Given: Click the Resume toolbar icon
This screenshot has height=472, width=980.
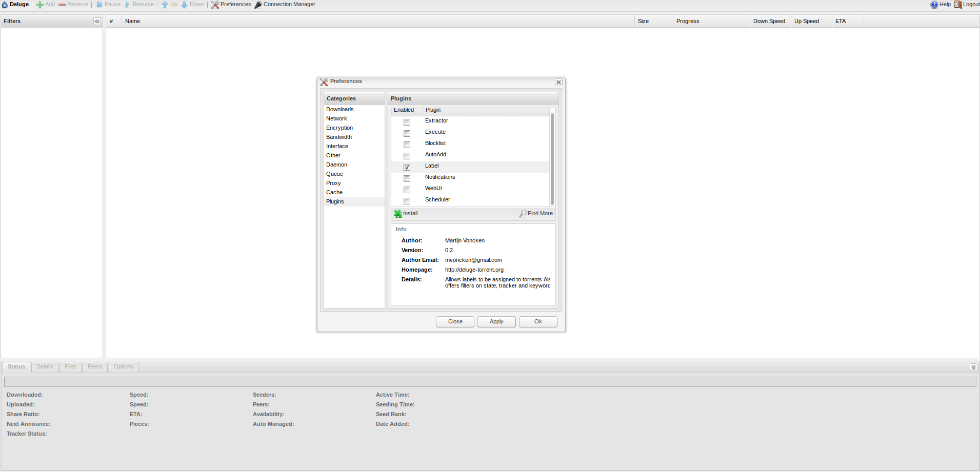Looking at the screenshot, I should tap(128, 5).
